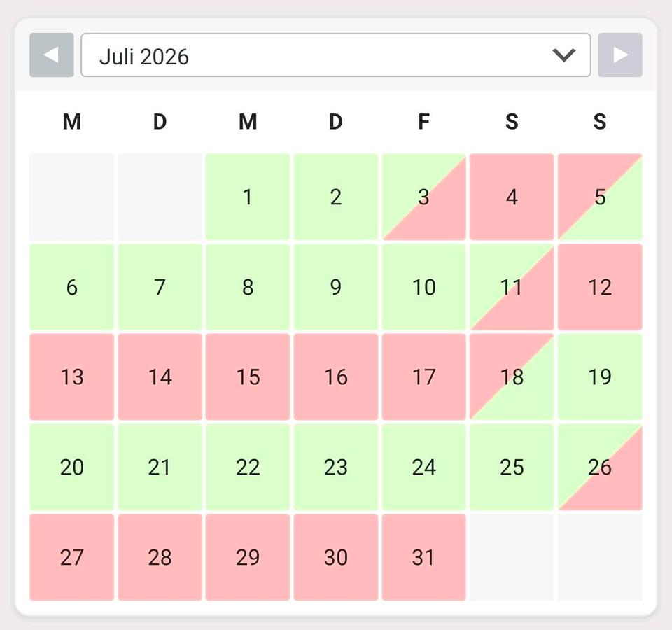This screenshot has width=672, height=630.
Task: Click day 26 changeover date
Action: (x=600, y=467)
